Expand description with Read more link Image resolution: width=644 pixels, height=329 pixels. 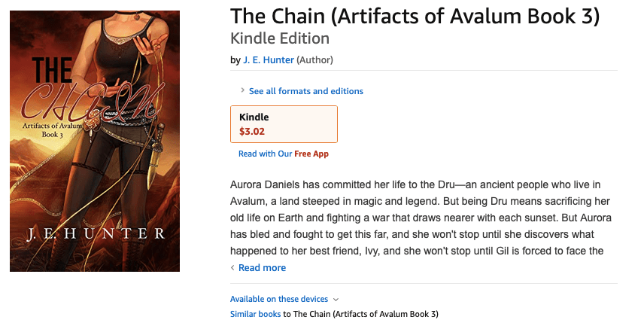point(262,267)
